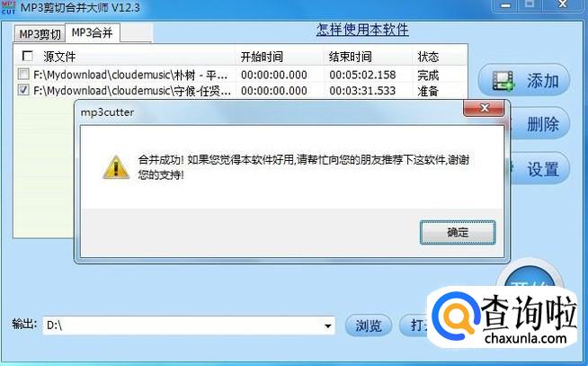Open the 怎样使用本软件 help link

pos(362,30)
